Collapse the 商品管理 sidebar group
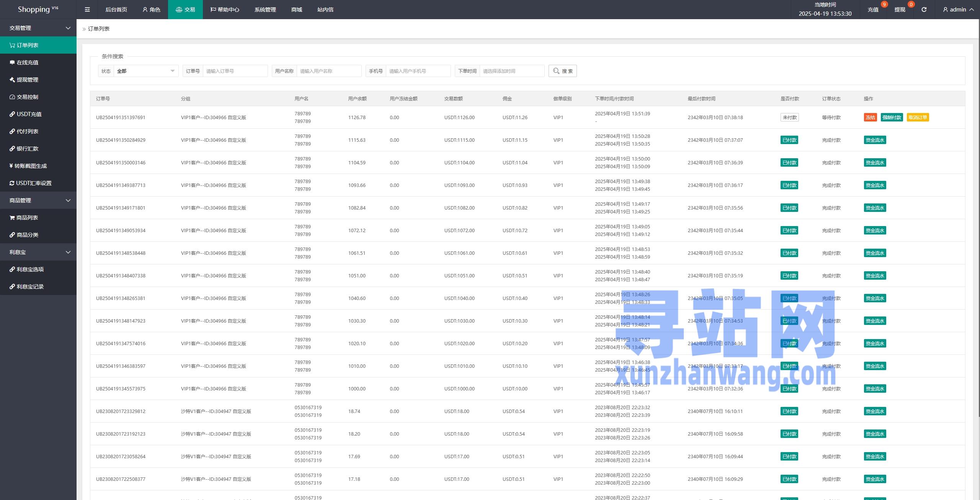The height and width of the screenshot is (500, 980). coord(38,200)
